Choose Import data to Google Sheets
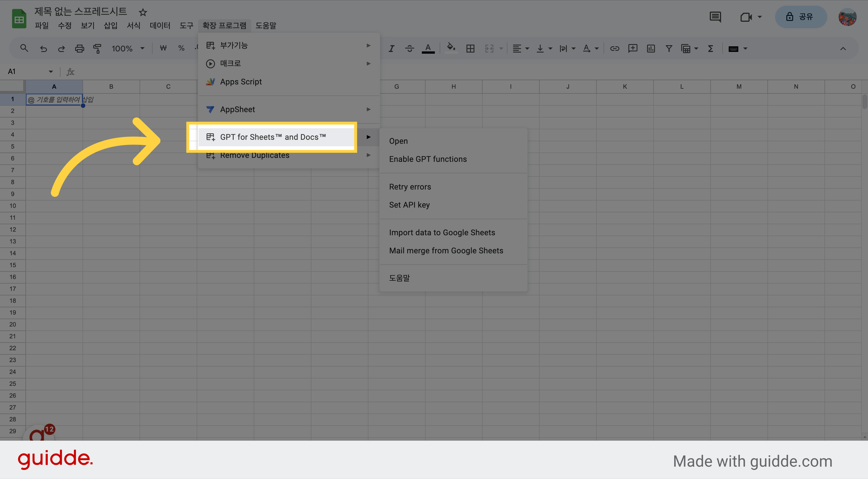Image resolution: width=868 pixels, height=479 pixels. coord(453,232)
